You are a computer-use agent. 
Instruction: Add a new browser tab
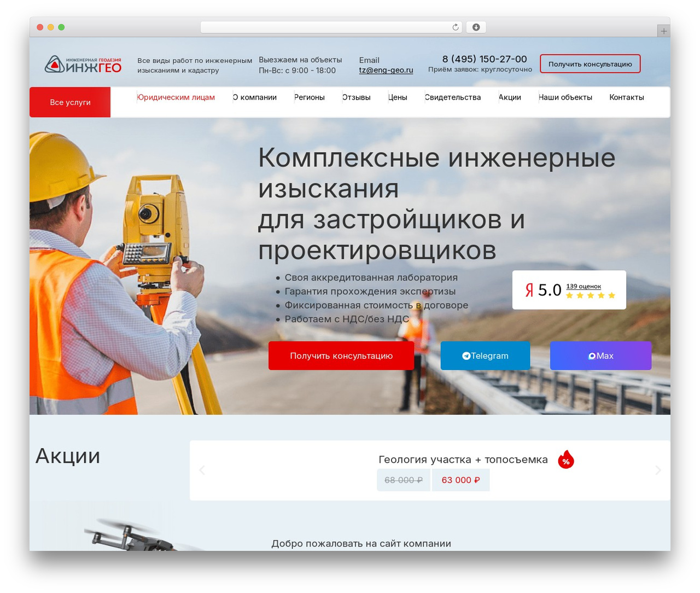click(663, 31)
